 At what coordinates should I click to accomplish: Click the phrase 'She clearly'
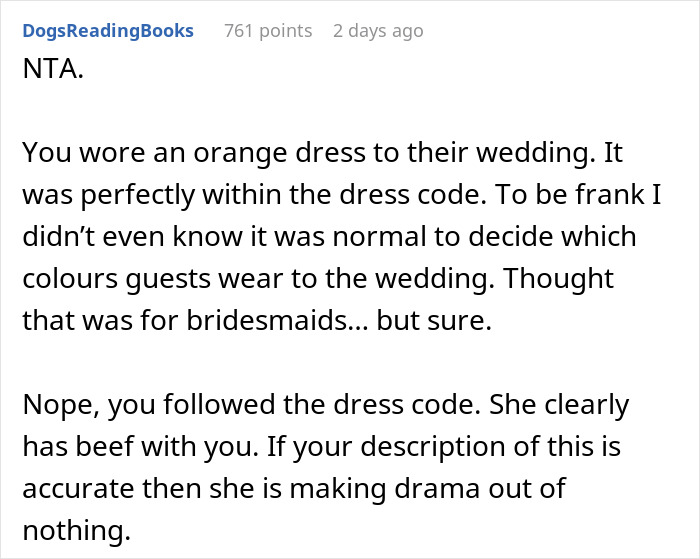[x=559, y=405]
